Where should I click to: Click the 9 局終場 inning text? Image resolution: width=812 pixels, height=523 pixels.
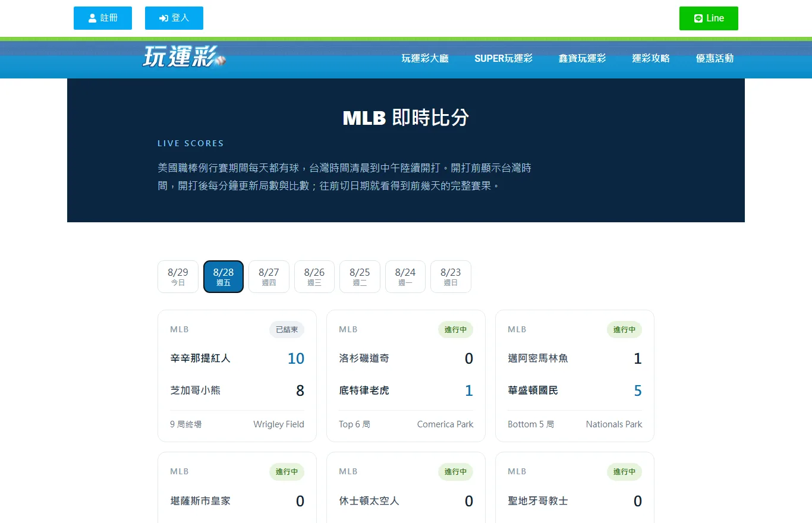pyautogui.click(x=186, y=424)
